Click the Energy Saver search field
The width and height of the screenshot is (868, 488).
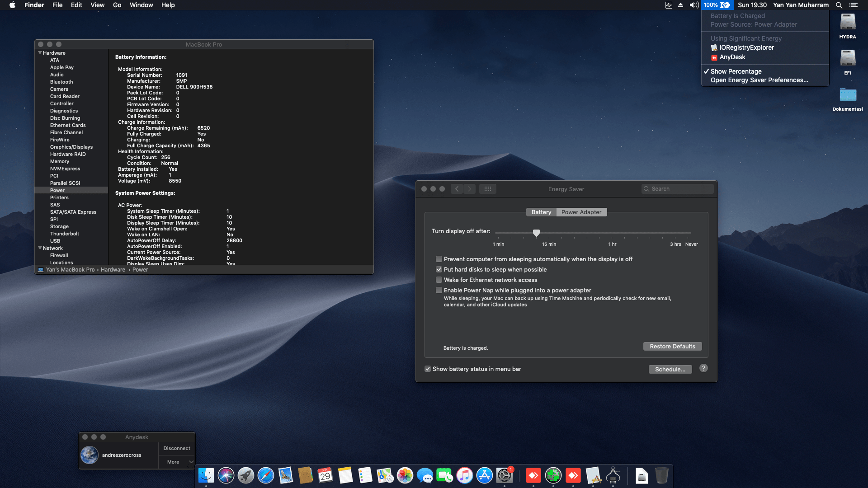[677, 188]
